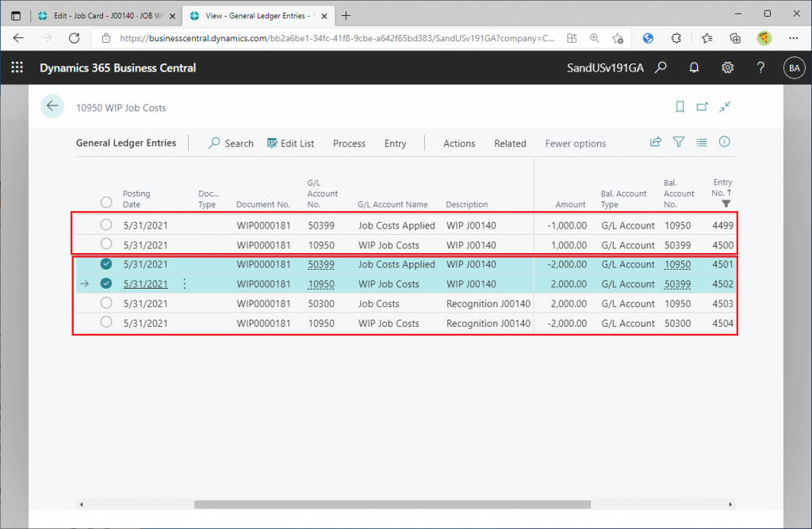Collapse the page with the shrink icon
Viewport: 812px width, 529px height.
pos(725,107)
